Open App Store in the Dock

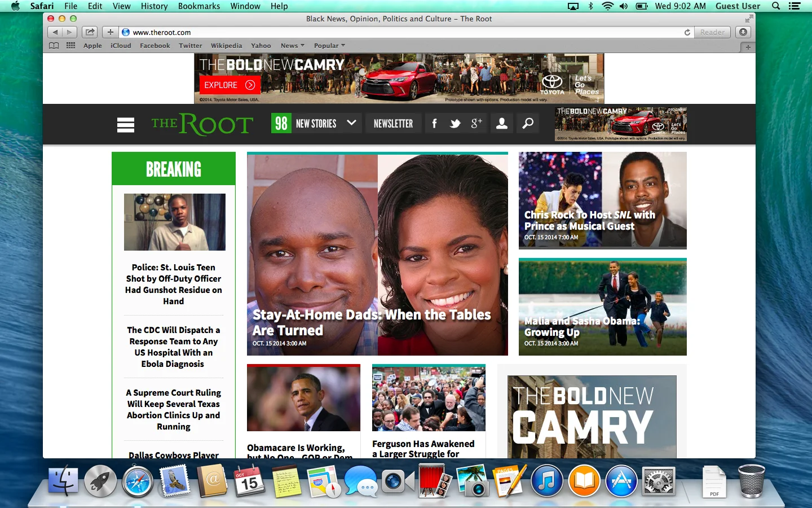coord(621,481)
